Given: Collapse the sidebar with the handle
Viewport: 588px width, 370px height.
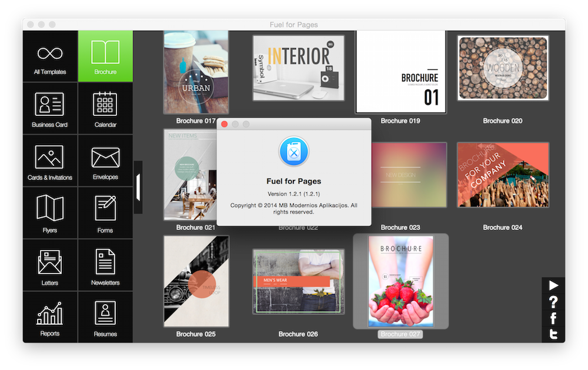Looking at the screenshot, I should point(138,187).
